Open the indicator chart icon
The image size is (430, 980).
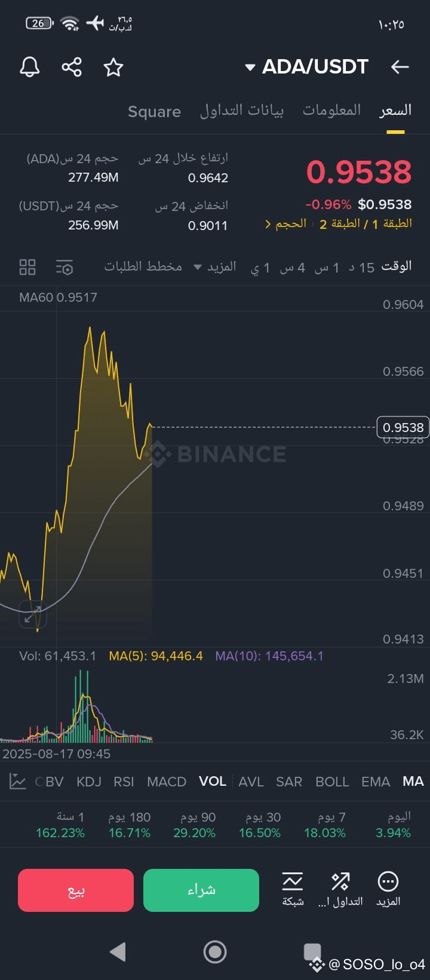pos(18,781)
